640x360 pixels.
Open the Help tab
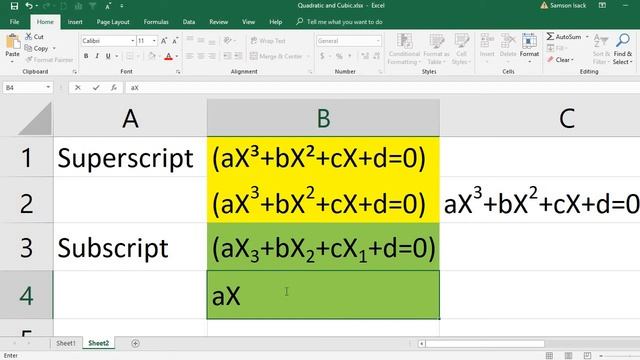click(276, 22)
